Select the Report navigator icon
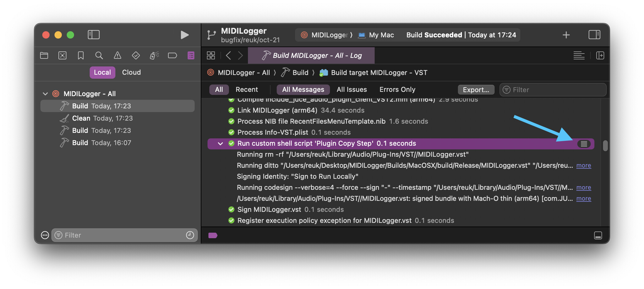Viewport: 644px width, 289px height. (x=191, y=55)
